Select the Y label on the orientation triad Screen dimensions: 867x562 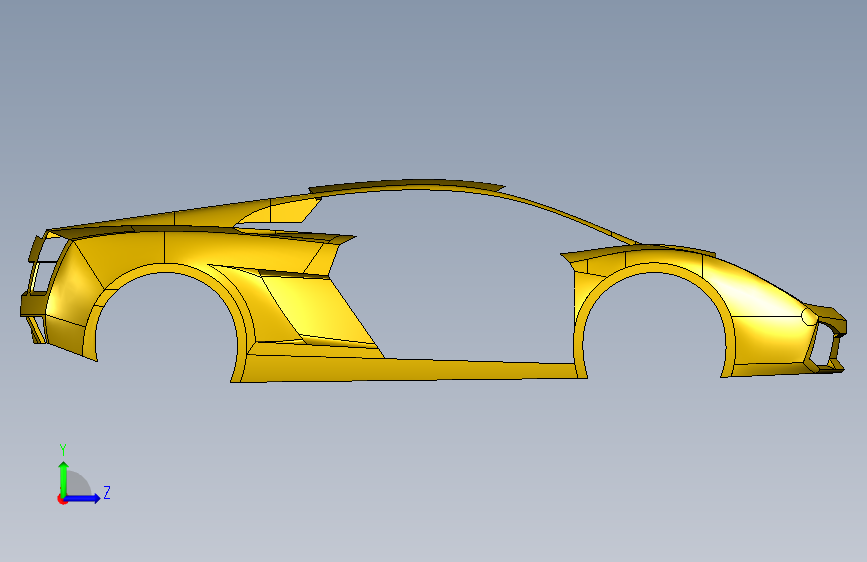[63, 449]
